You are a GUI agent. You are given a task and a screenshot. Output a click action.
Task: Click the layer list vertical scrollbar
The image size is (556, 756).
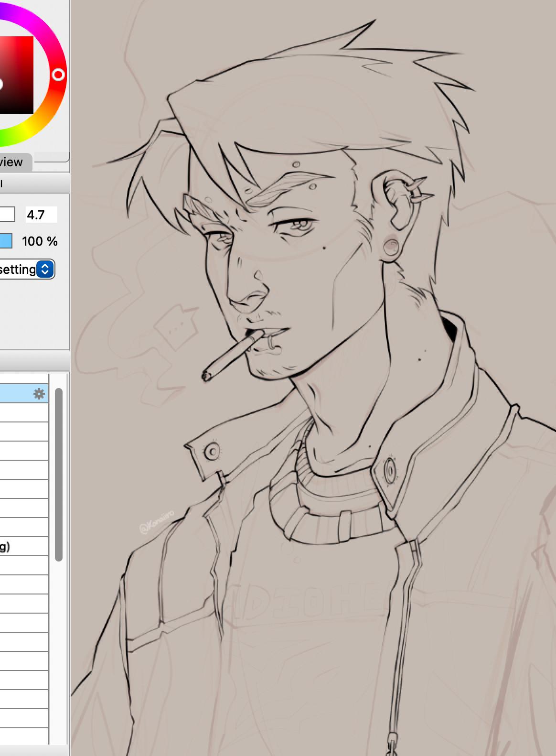point(59,475)
